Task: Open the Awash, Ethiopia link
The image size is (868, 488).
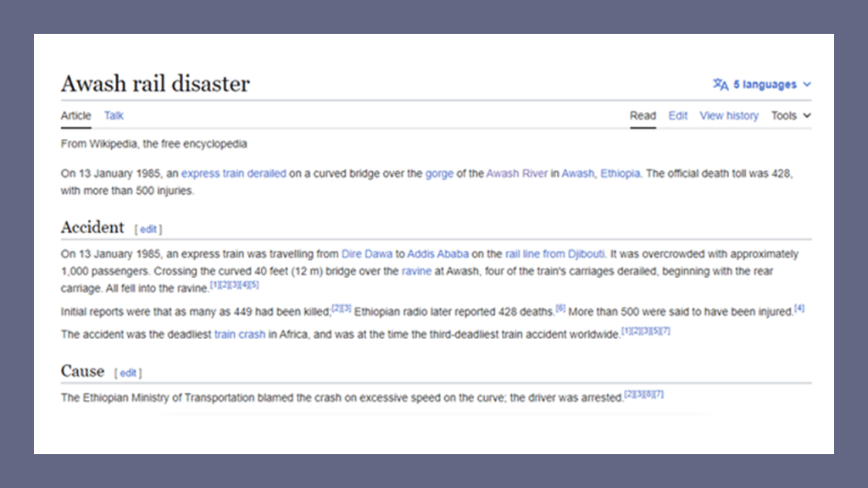Action: click(x=601, y=174)
